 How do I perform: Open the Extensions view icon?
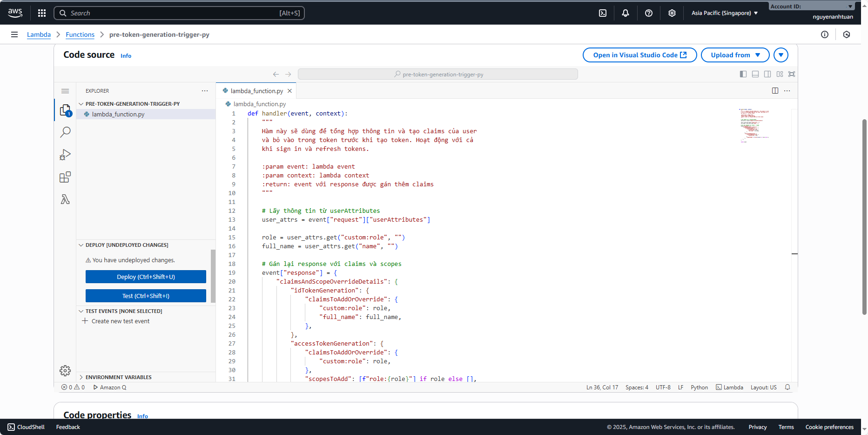tap(65, 177)
